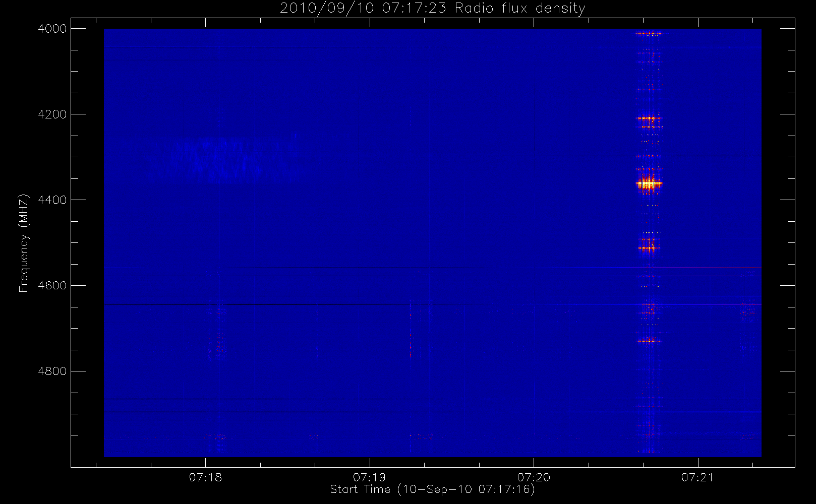Click the 07:21 time tick label
The height and width of the screenshot is (504, 816).
tap(697, 477)
